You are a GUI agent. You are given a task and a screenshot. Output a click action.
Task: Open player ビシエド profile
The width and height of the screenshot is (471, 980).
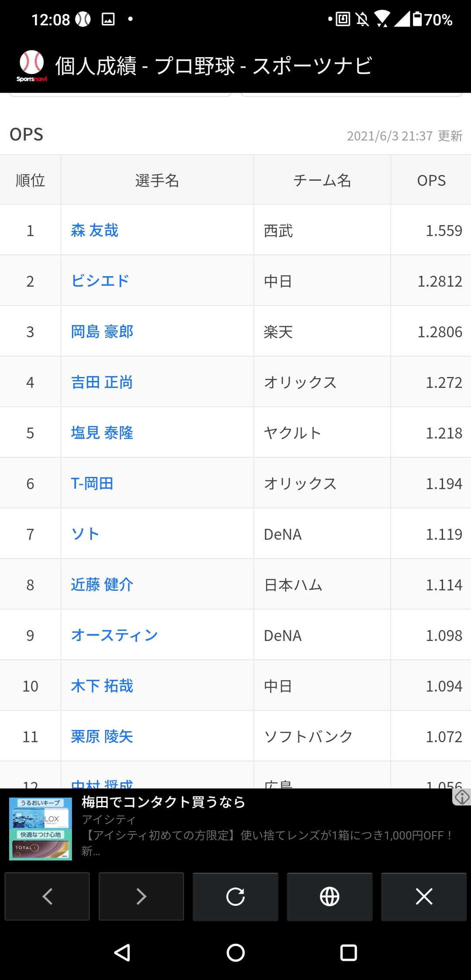click(x=100, y=281)
